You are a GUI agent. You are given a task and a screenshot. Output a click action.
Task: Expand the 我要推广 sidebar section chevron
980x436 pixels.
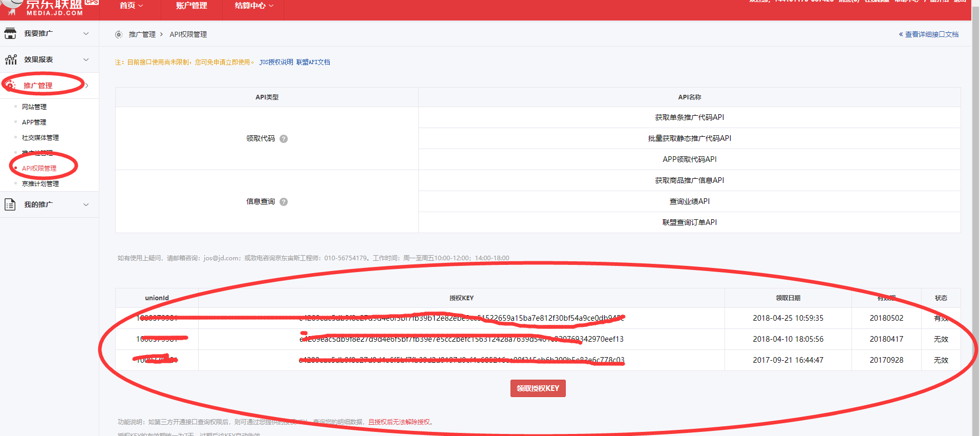(x=86, y=33)
